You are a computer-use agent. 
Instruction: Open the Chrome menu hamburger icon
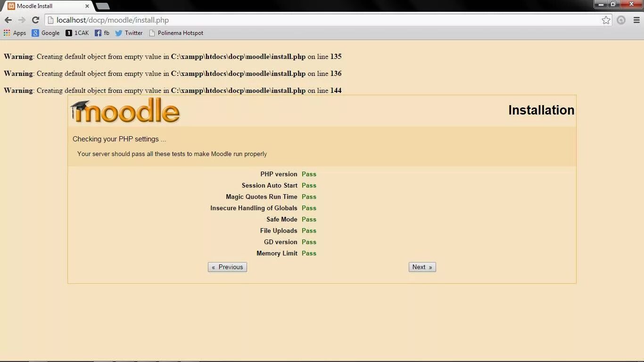636,20
